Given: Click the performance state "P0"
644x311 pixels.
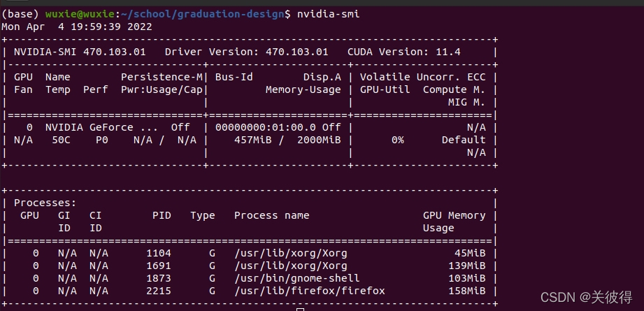Looking at the screenshot, I should coord(102,140).
